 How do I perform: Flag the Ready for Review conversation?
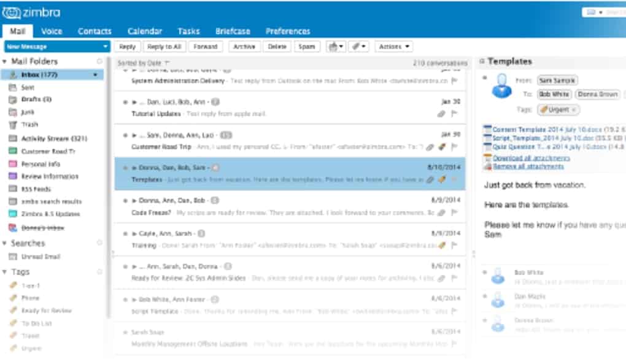pyautogui.click(x=454, y=278)
